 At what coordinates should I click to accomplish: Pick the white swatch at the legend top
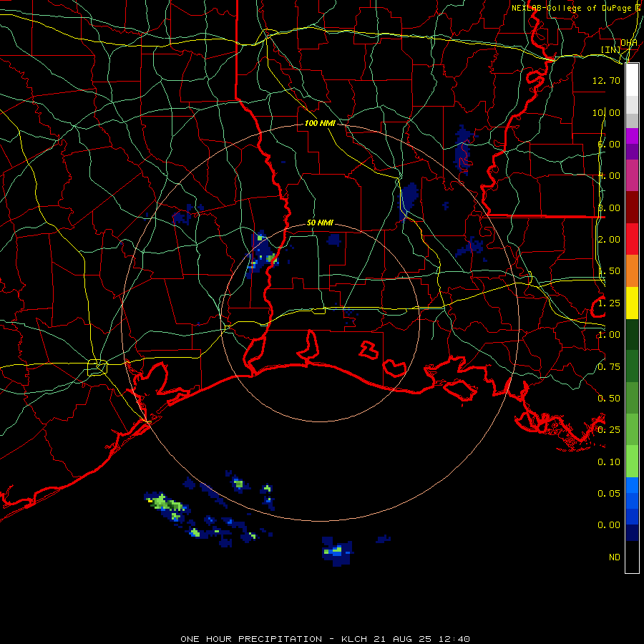632,80
